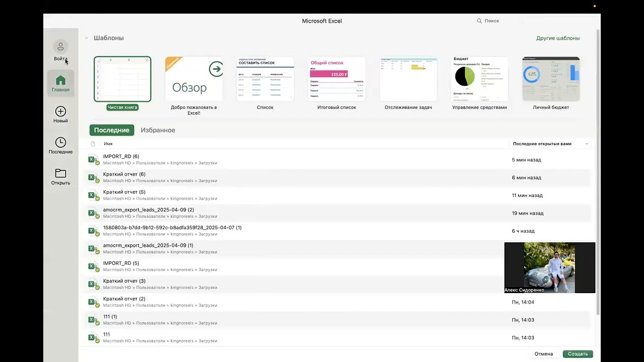Click the file icon next to 111 (1)
Image resolution: width=644 pixels, height=362 pixels.
pos(93,320)
